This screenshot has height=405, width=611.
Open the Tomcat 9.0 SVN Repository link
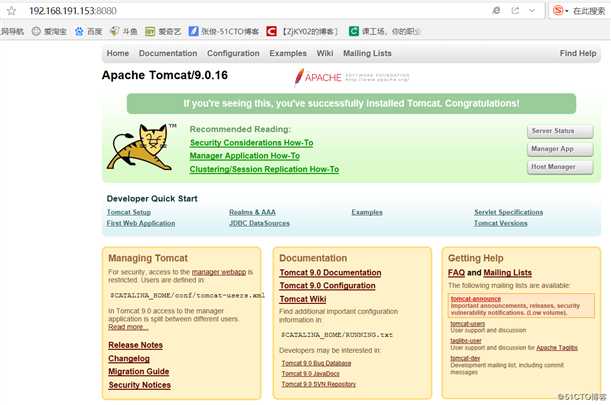tap(319, 384)
